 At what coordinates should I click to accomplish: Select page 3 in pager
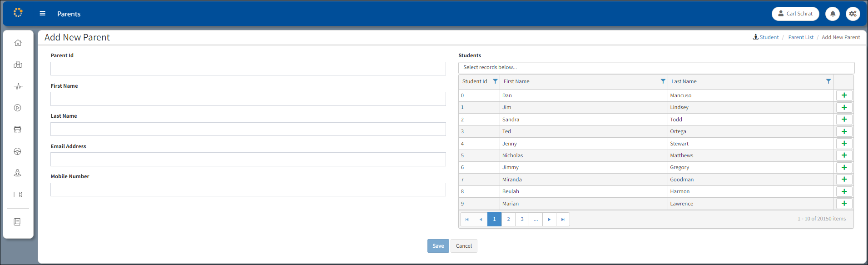522,219
